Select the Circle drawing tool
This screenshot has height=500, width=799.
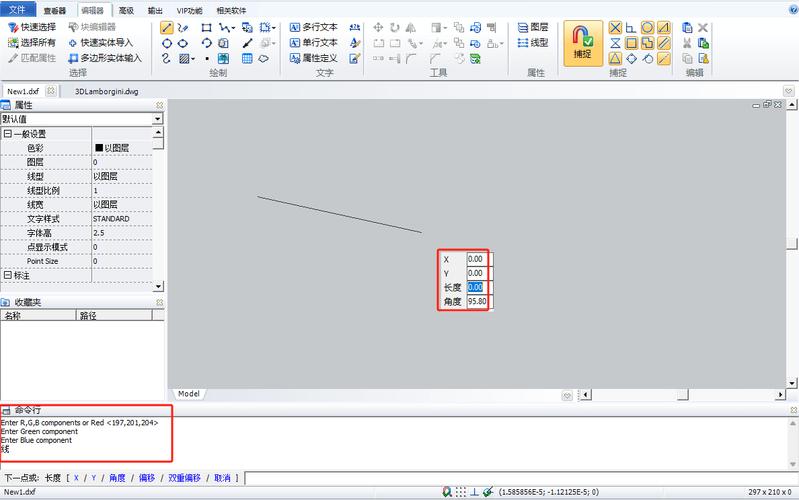[167, 43]
